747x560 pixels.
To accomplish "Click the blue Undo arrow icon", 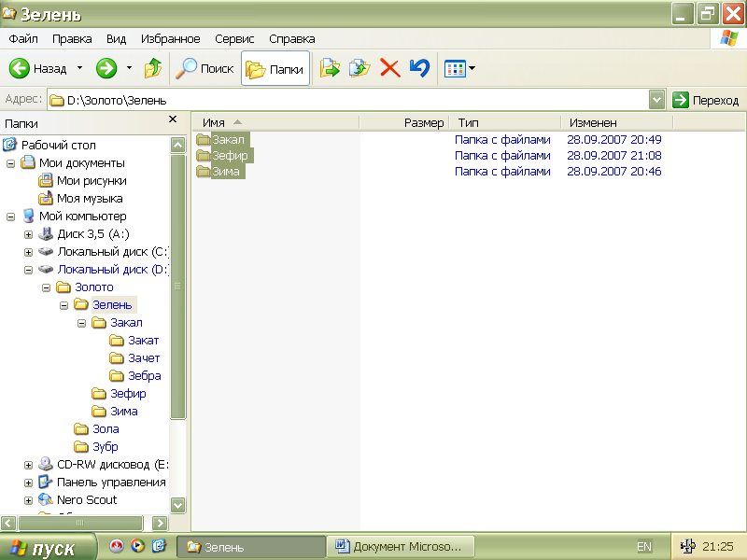I will click(419, 68).
